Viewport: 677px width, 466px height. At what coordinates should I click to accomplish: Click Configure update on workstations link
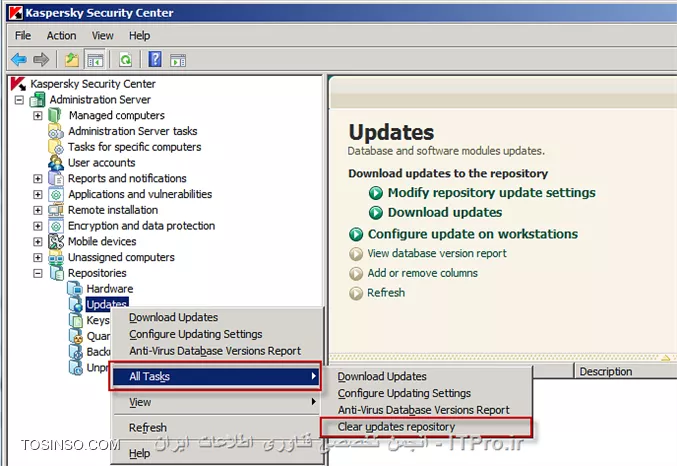click(x=472, y=234)
